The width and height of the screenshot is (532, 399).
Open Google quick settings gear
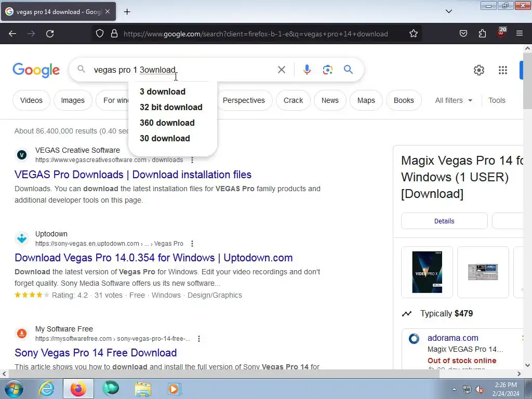click(x=478, y=70)
